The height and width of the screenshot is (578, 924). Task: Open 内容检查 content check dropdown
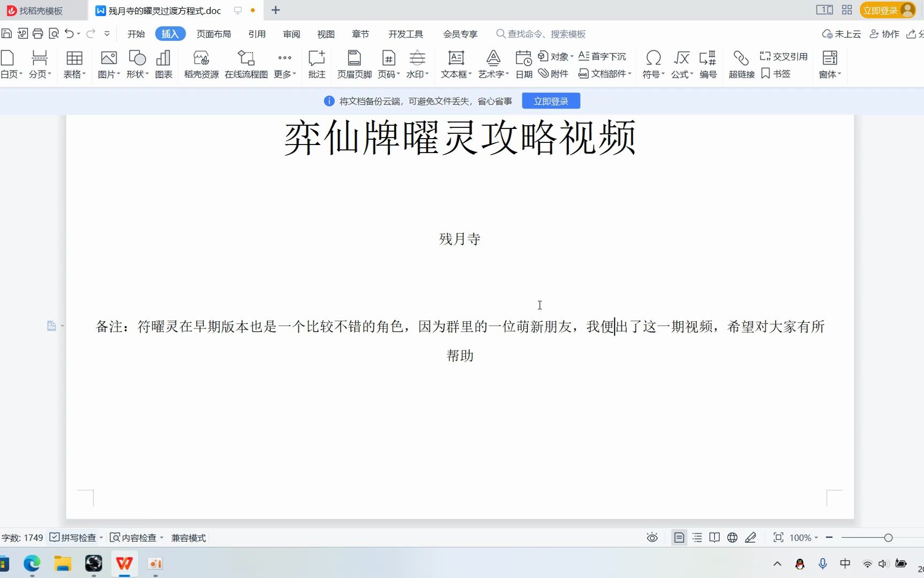pos(137,538)
